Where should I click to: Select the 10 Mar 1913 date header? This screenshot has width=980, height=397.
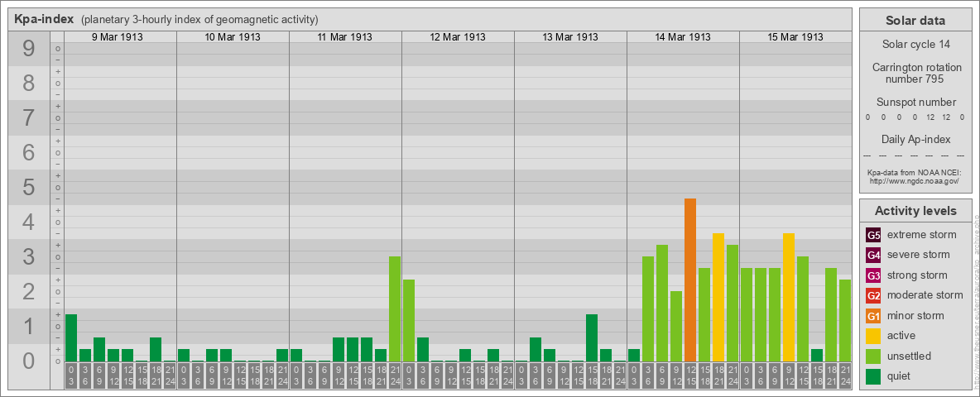coord(233,37)
